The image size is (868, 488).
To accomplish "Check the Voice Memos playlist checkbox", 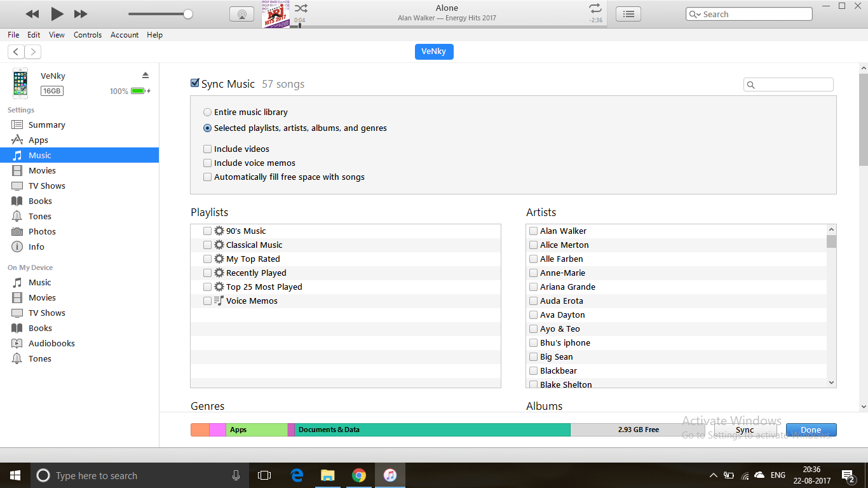I will (208, 301).
